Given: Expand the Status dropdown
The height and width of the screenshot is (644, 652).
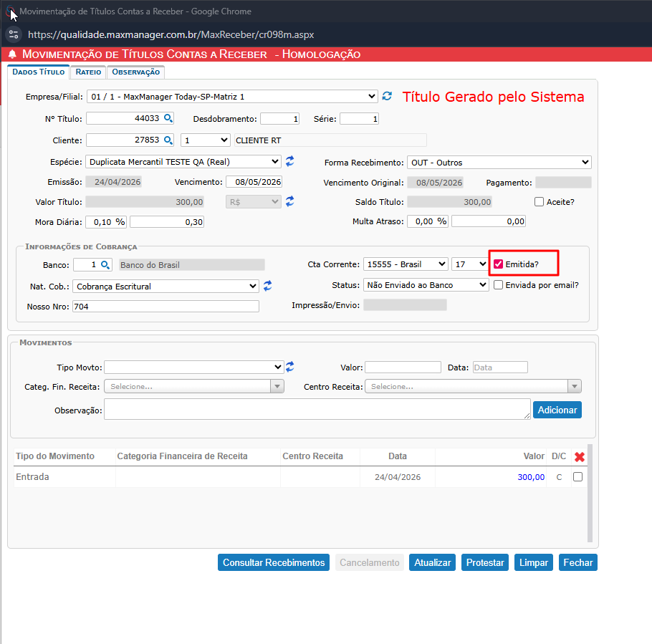Looking at the screenshot, I should click(426, 285).
